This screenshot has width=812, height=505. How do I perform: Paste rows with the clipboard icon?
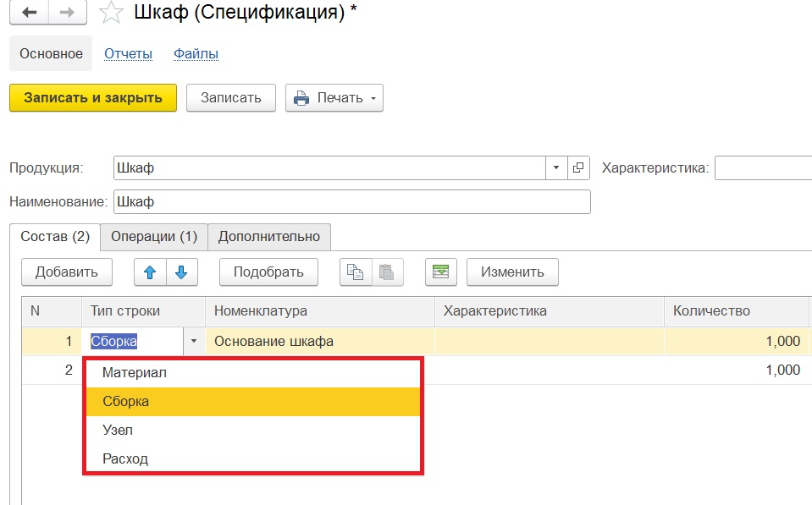[x=387, y=272]
